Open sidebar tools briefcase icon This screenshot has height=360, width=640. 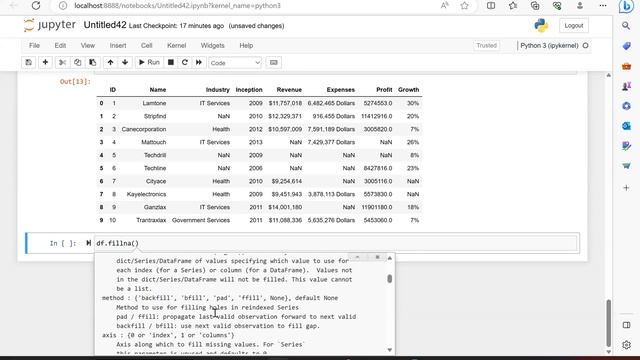[x=627, y=66]
